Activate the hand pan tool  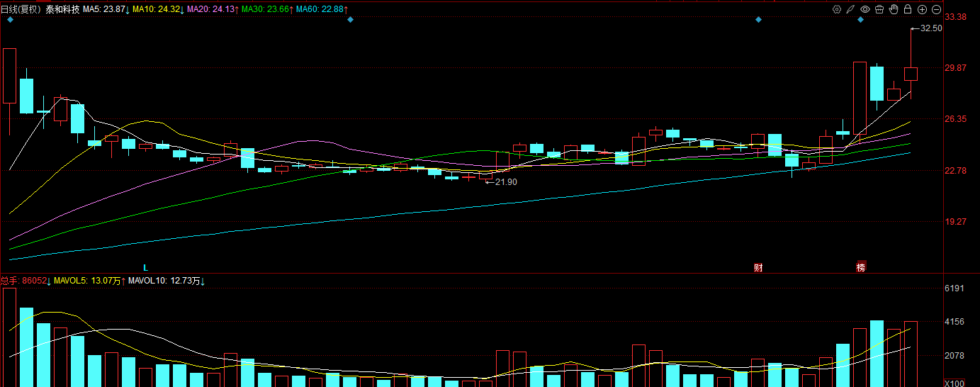[894, 9]
